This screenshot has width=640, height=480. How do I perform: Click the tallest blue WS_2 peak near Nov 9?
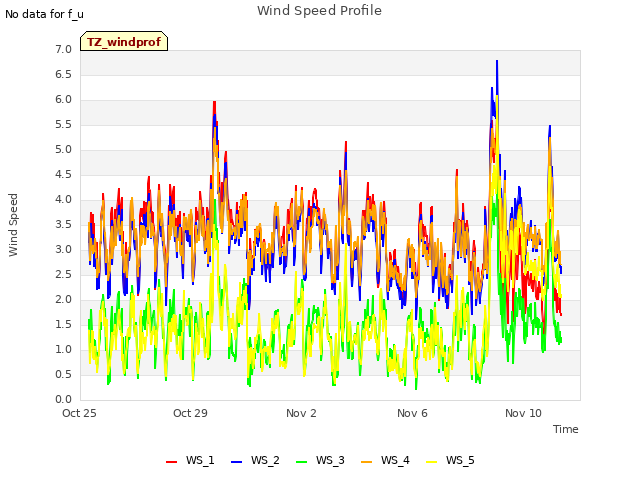(497, 61)
